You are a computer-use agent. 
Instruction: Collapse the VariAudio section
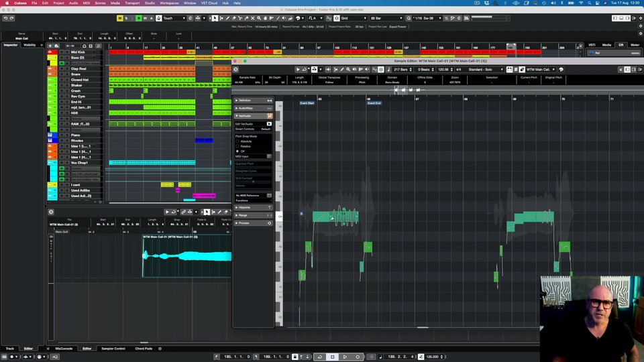point(253,116)
